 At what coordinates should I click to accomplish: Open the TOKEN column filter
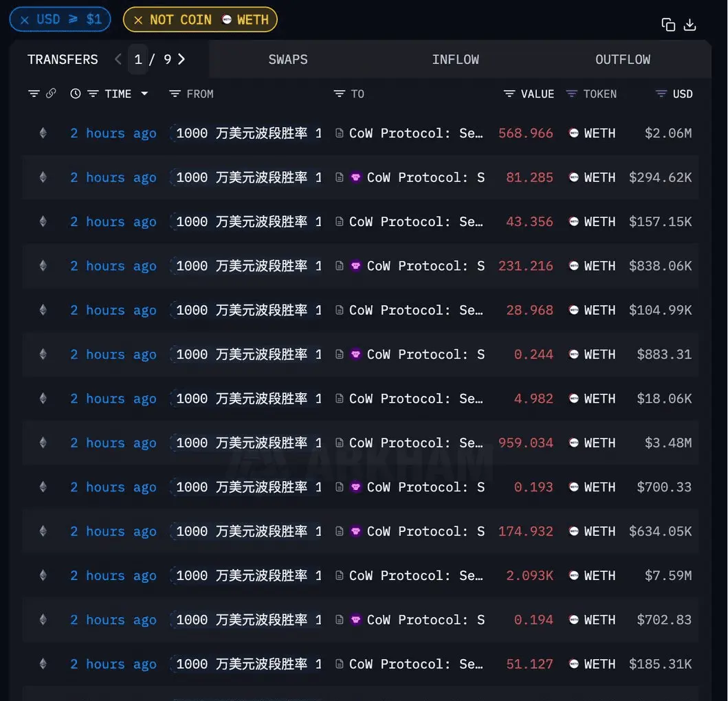(x=571, y=93)
